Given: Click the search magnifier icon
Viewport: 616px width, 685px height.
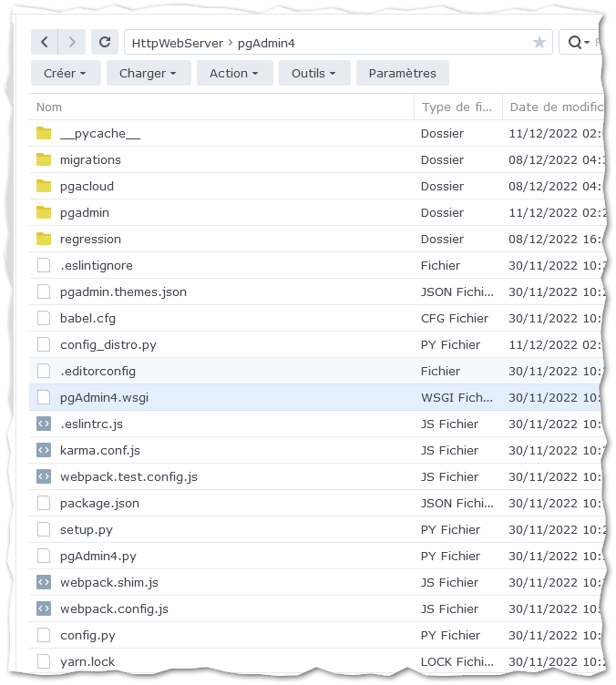Looking at the screenshot, I should tap(575, 42).
